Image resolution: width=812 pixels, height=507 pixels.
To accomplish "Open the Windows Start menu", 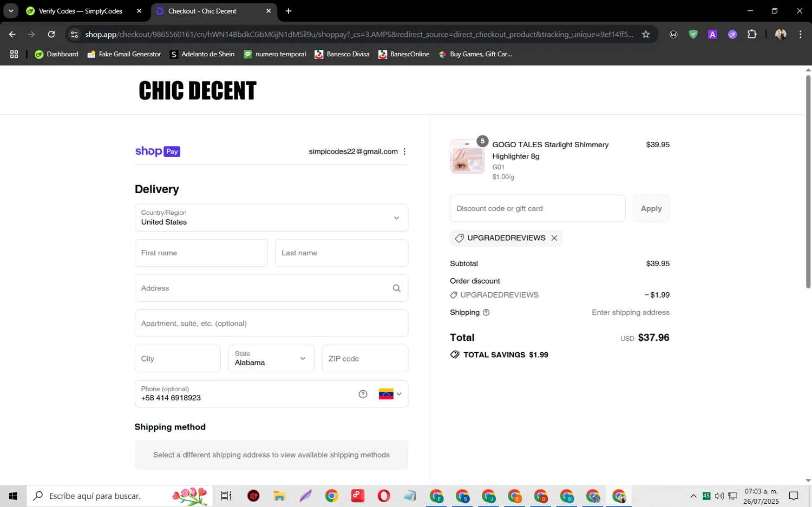I will (x=13, y=496).
